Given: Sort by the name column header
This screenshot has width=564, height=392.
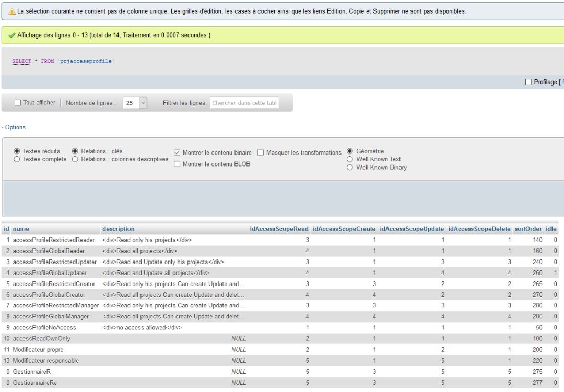Looking at the screenshot, I should (x=21, y=229).
